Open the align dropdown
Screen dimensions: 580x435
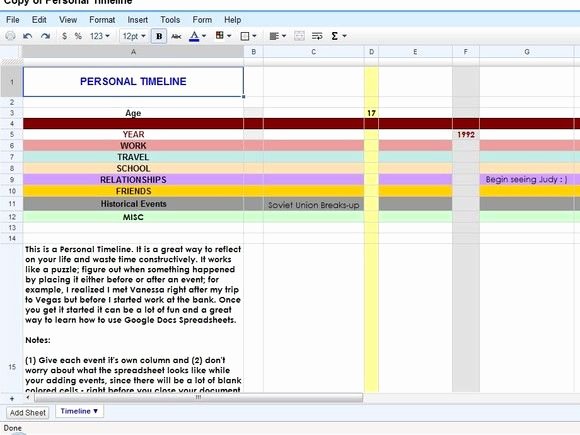click(x=278, y=36)
